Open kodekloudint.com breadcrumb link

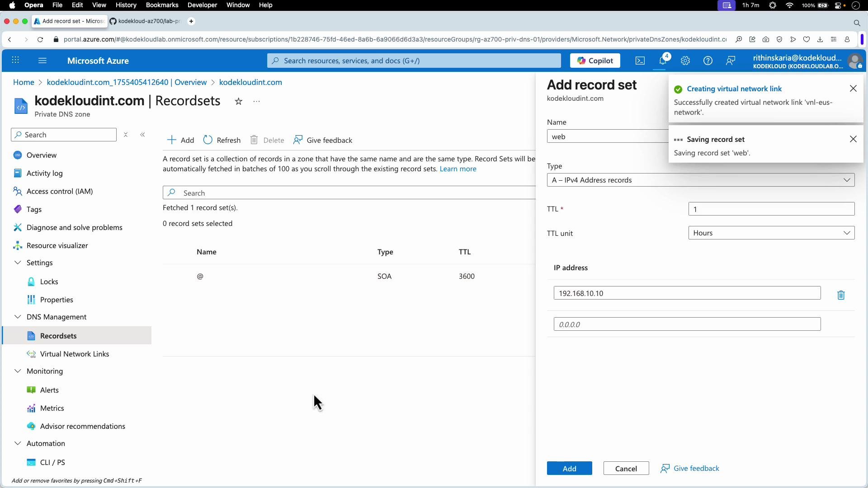(x=250, y=82)
